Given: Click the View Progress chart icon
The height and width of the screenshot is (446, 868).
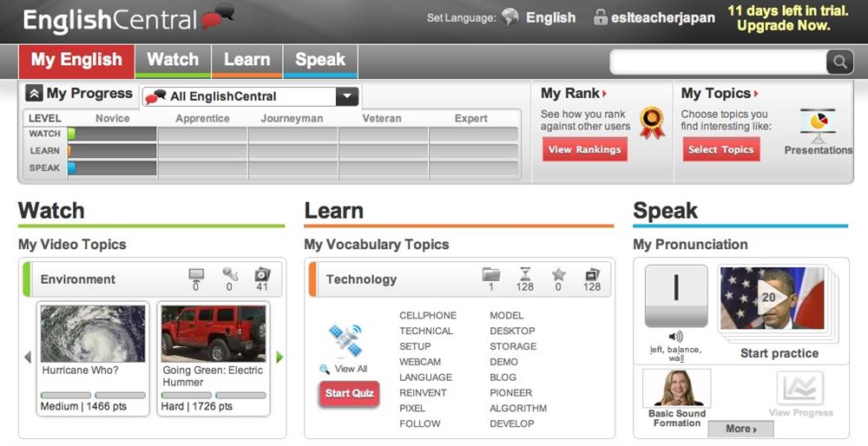Looking at the screenshot, I should [800, 389].
